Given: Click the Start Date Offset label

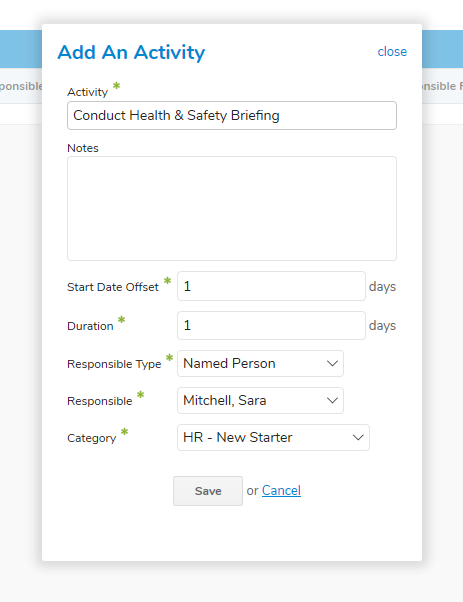Looking at the screenshot, I should pyautogui.click(x=113, y=287).
